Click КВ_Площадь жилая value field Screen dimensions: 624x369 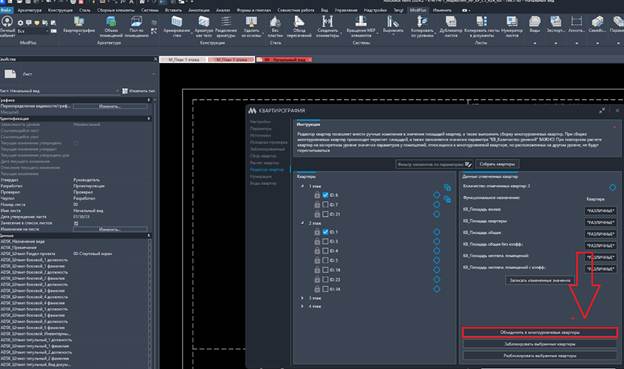point(600,211)
